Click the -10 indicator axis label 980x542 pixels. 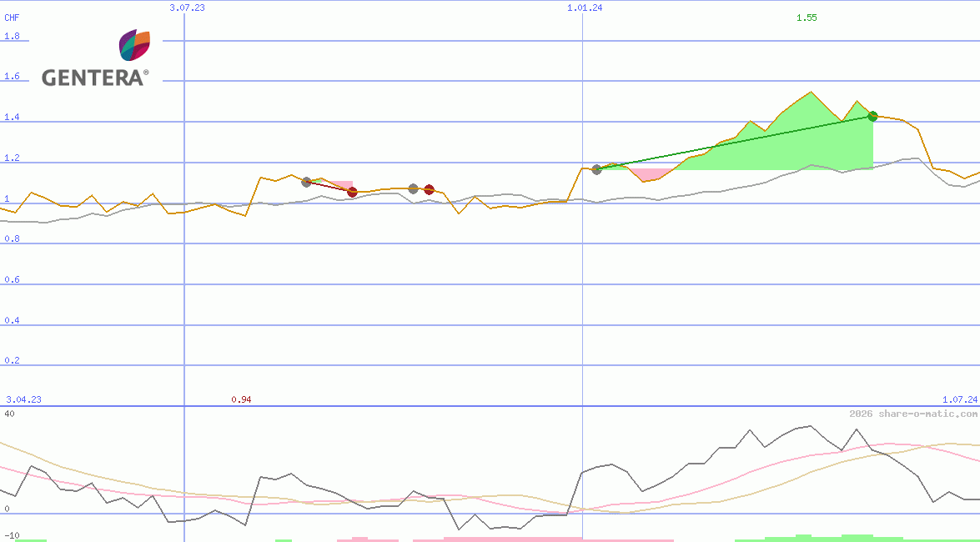point(12,535)
